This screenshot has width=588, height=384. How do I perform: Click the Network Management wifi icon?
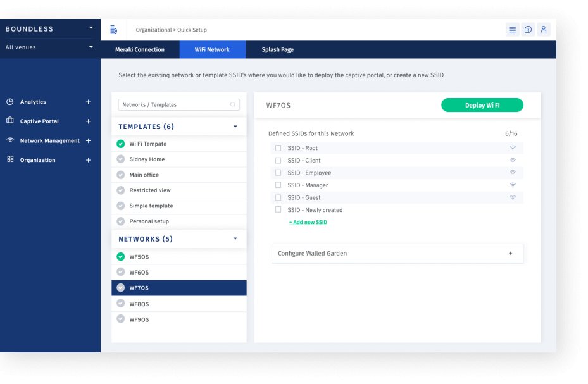coord(11,140)
